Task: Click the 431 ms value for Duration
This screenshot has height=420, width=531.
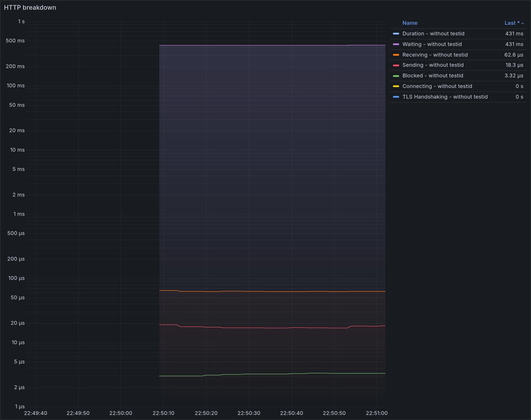Action: pos(514,33)
